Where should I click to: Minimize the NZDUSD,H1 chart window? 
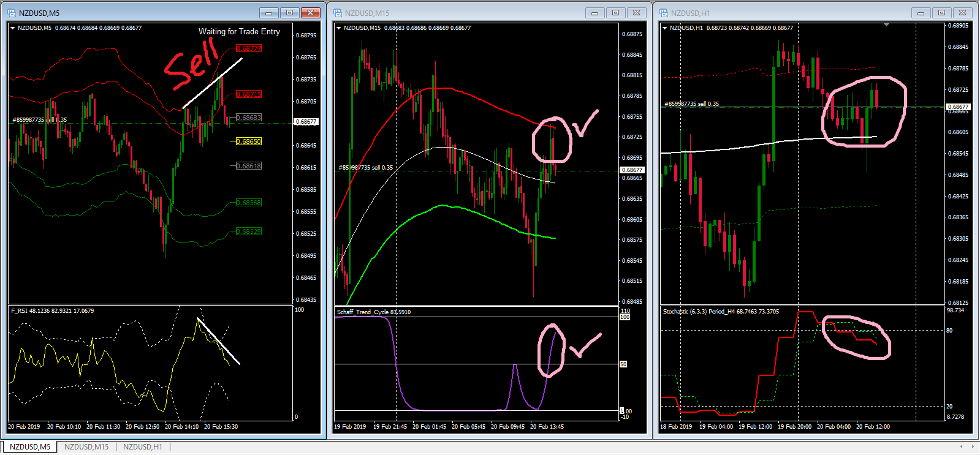921,13
